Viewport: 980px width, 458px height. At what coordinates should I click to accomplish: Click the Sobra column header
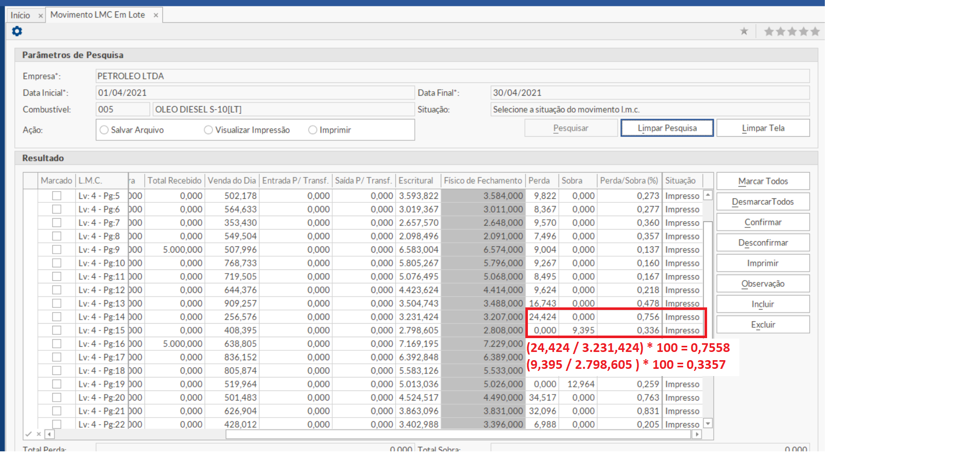(578, 181)
